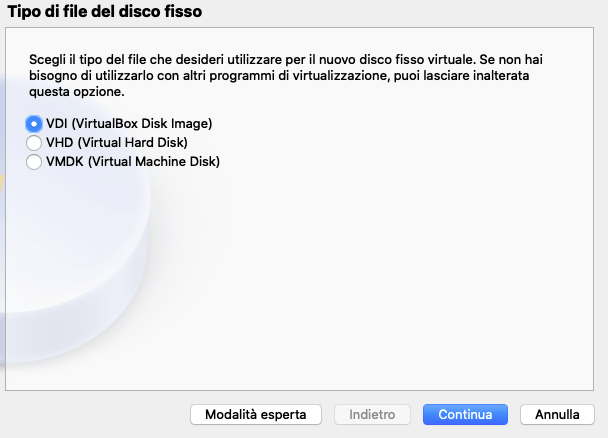Click the words 'Virtual Hard Disk'
608x438 pixels.
click(133, 143)
